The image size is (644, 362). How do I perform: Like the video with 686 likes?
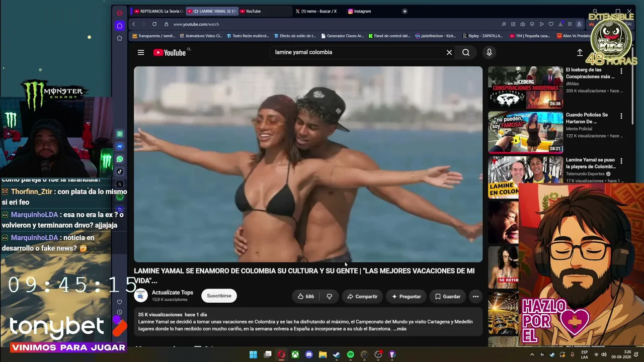click(306, 297)
